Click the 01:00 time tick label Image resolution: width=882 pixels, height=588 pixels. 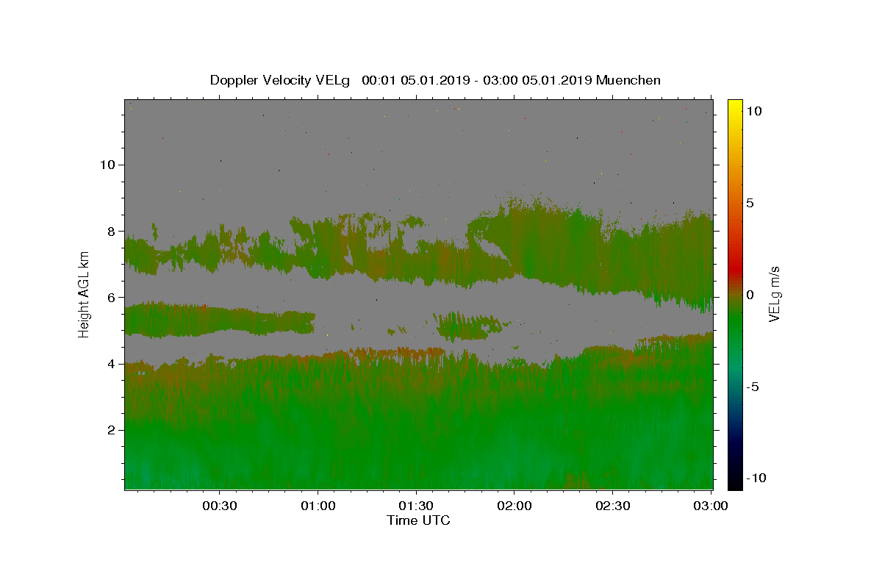318,506
